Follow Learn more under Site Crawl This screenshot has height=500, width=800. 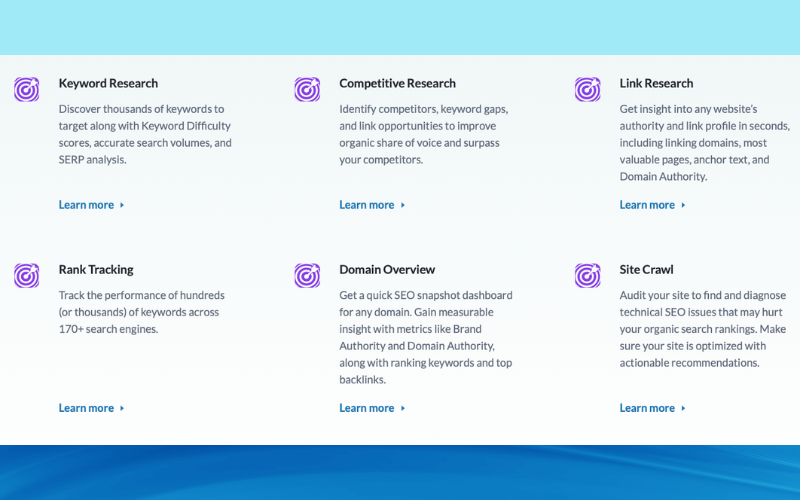(653, 408)
